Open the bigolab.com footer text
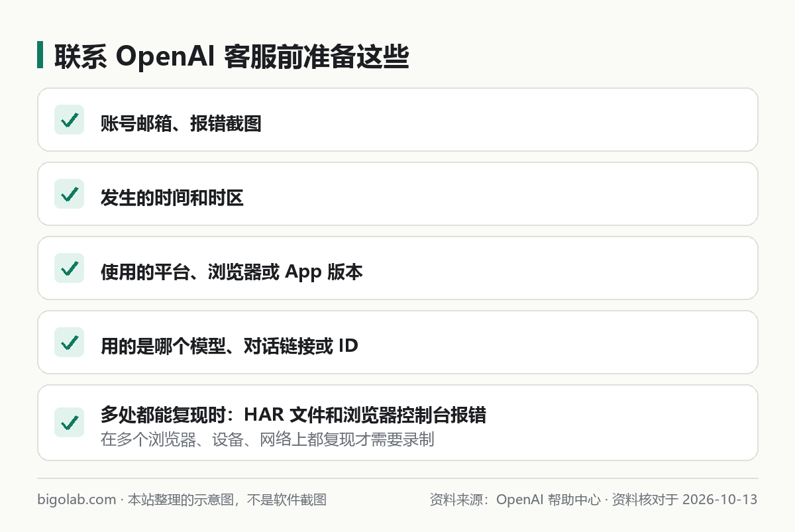 click(x=77, y=500)
